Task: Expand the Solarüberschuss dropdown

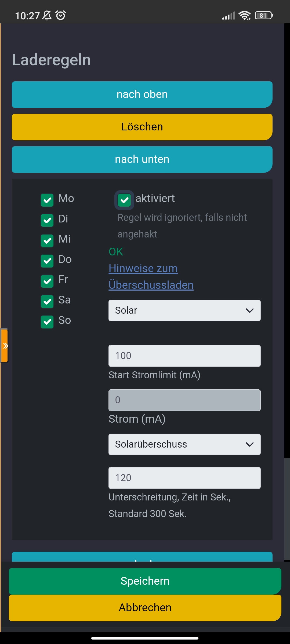Action: [x=184, y=444]
